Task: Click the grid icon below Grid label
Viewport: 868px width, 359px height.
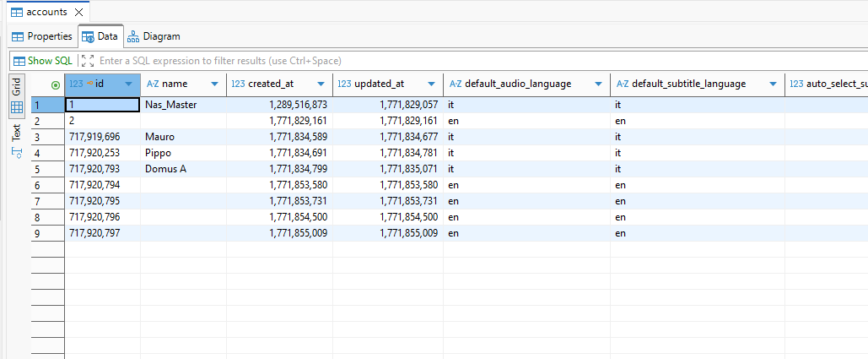Action: point(17,107)
